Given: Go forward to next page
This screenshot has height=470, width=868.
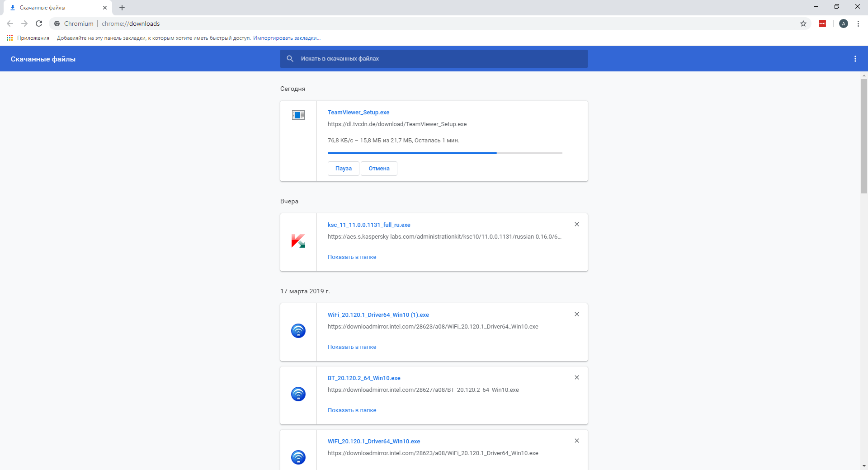Looking at the screenshot, I should 24,23.
